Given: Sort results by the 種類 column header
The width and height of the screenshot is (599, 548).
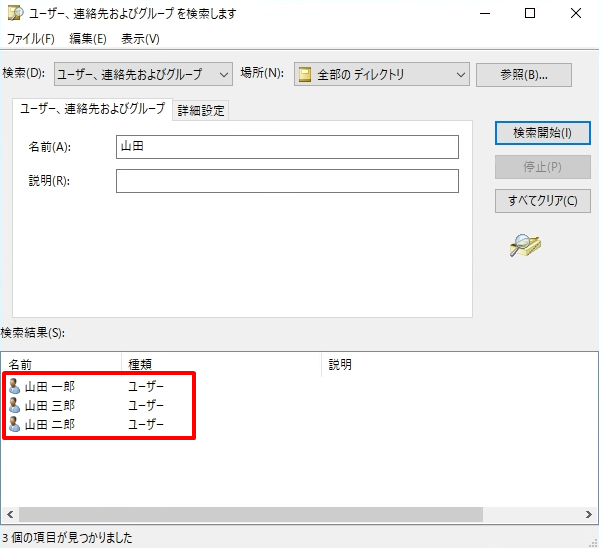Looking at the screenshot, I should coord(222,365).
